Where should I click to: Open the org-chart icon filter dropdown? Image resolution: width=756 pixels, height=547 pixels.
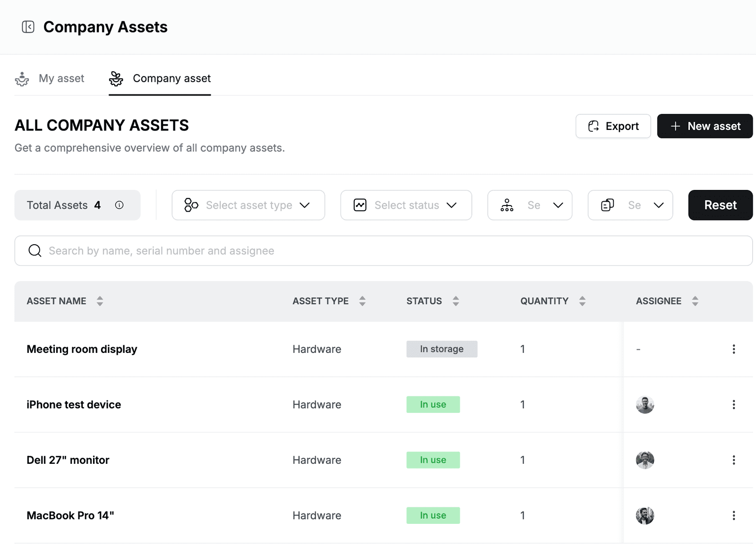click(530, 205)
